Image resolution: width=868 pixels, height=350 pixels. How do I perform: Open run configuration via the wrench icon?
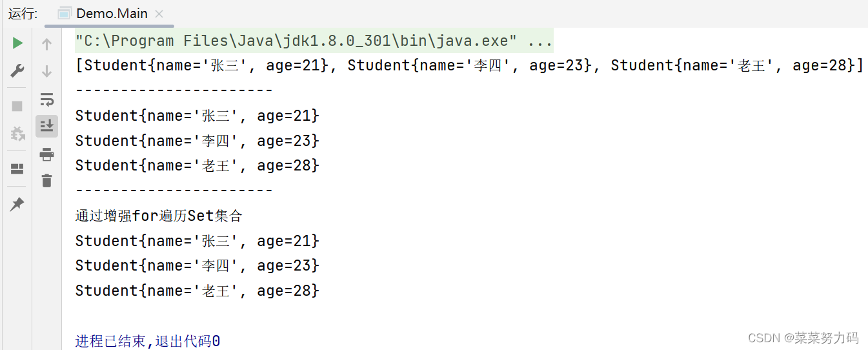pyautogui.click(x=17, y=72)
